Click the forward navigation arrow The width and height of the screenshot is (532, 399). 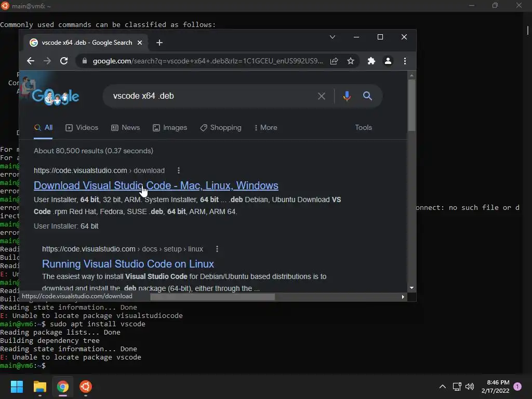47,61
